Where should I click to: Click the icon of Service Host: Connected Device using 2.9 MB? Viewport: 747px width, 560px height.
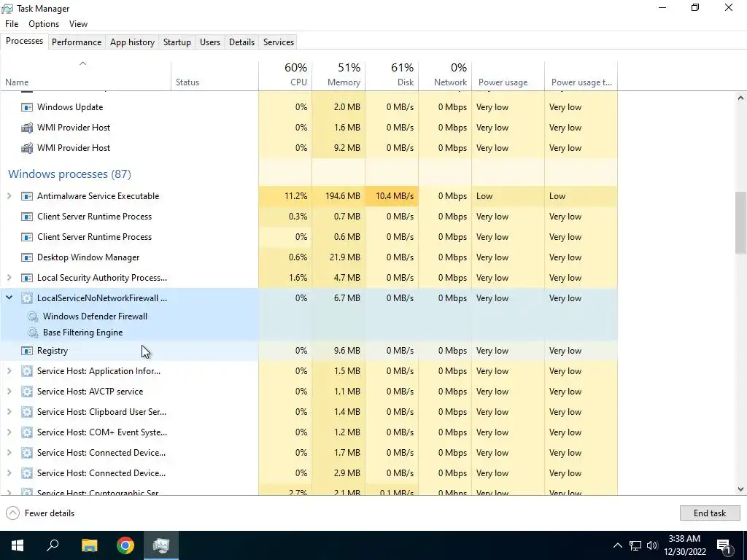[x=27, y=474]
